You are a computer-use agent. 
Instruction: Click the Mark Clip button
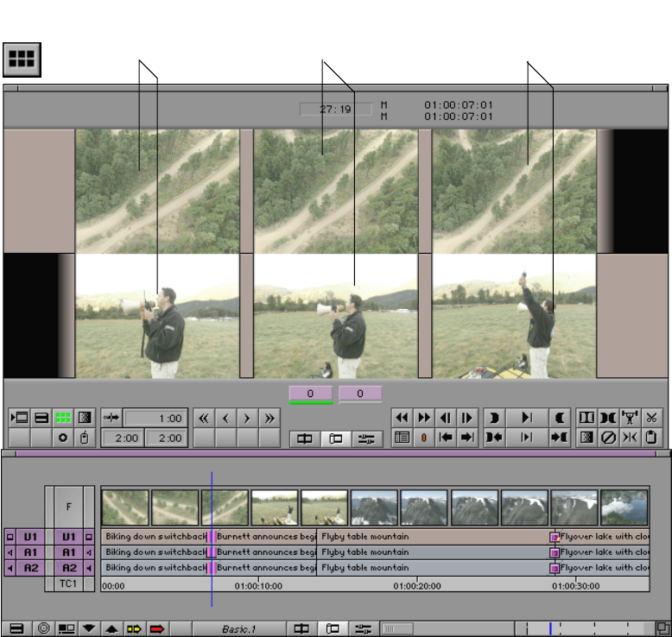pos(586,418)
